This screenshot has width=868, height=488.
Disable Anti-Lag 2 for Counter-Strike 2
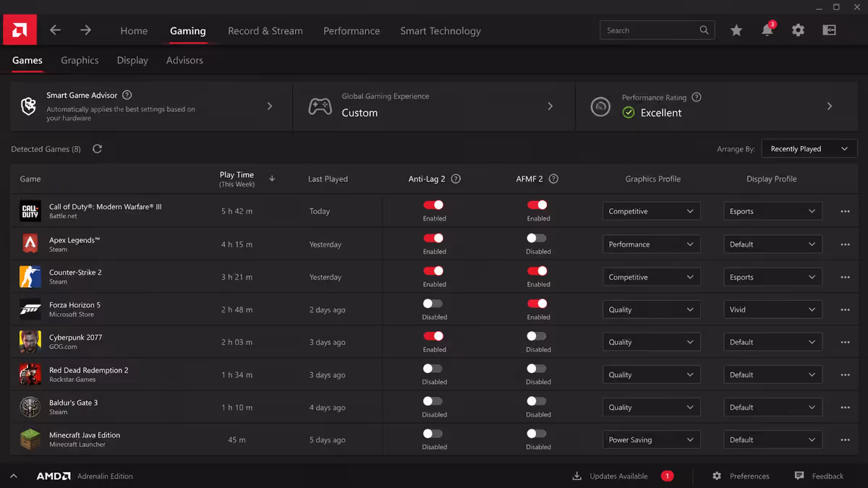click(433, 271)
